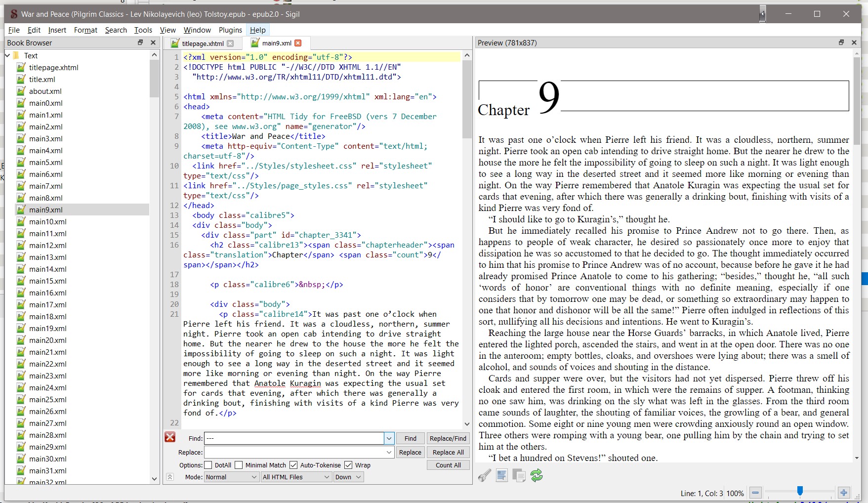868x503 pixels.
Task: Click the double-arrow toggle beside Mode
Action: click(170, 477)
